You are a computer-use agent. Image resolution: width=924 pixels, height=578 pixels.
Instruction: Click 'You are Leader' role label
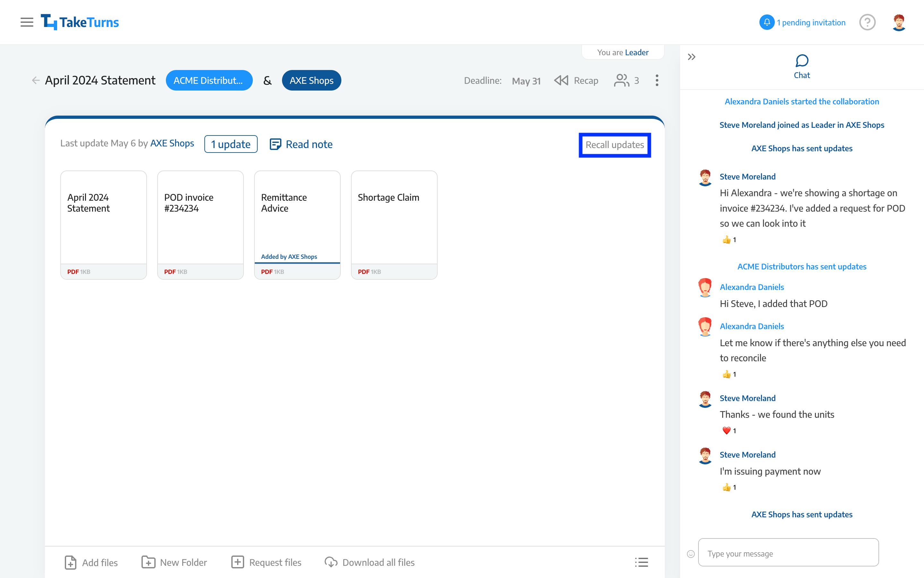(623, 52)
